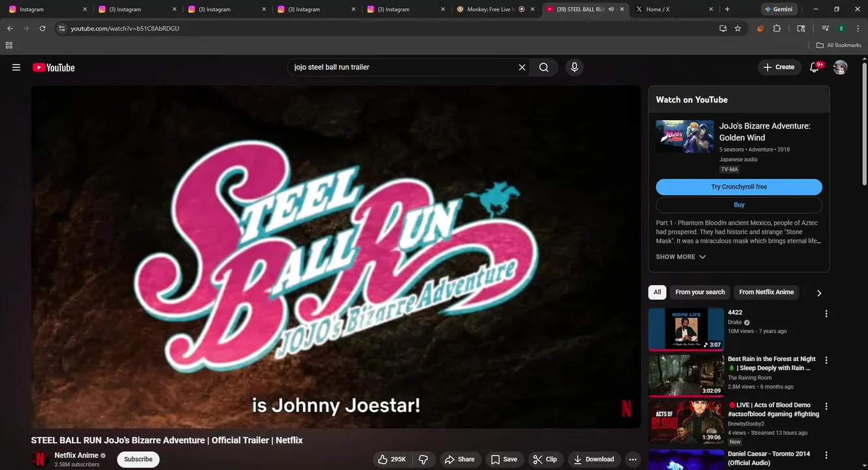Image resolution: width=868 pixels, height=470 pixels.
Task: Open JoJo's Bizarre Adventure: Golden Wind title
Action: click(765, 132)
